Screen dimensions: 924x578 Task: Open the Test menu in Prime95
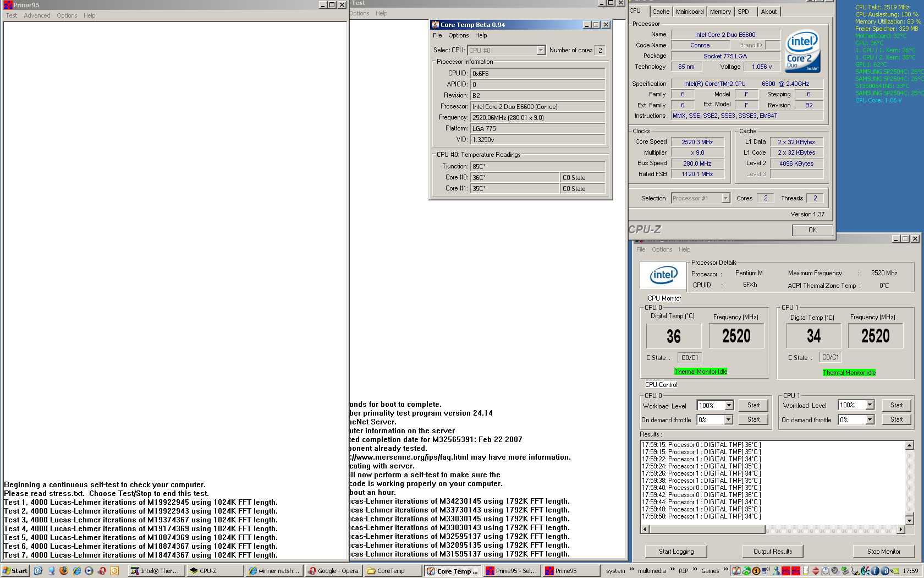(11, 15)
